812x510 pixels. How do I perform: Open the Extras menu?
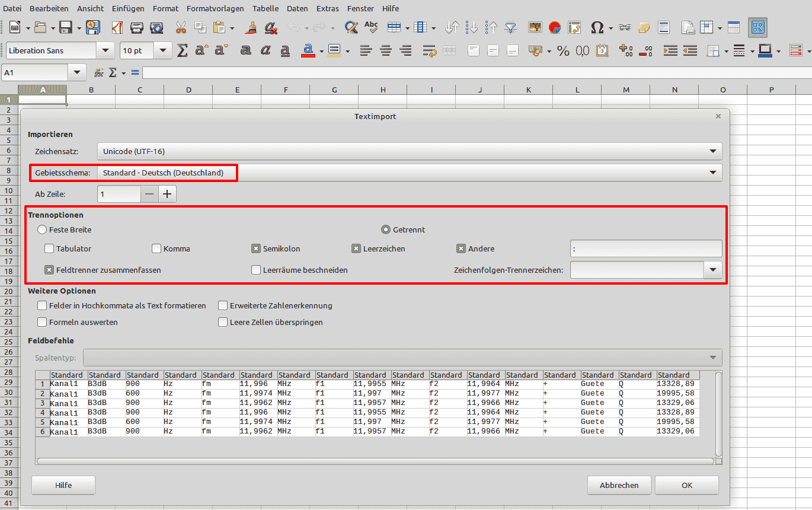coord(328,8)
